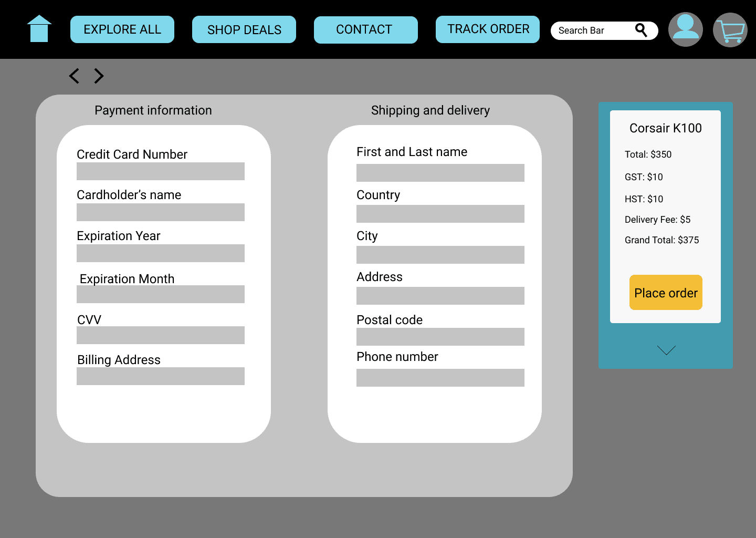Click the Grand Total amount text
This screenshot has width=756, height=538.
(x=661, y=240)
